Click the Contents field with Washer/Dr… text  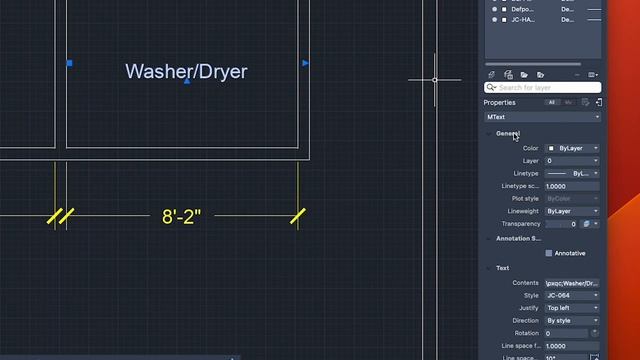572,283
